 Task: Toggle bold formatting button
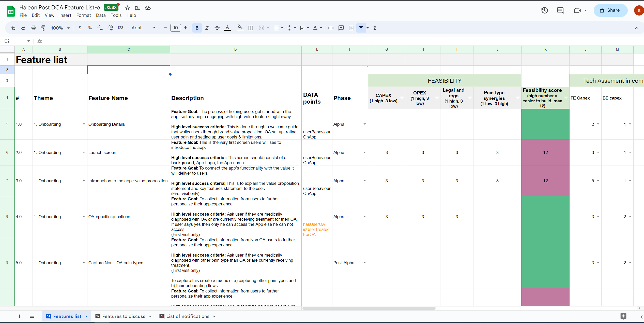[197, 28]
